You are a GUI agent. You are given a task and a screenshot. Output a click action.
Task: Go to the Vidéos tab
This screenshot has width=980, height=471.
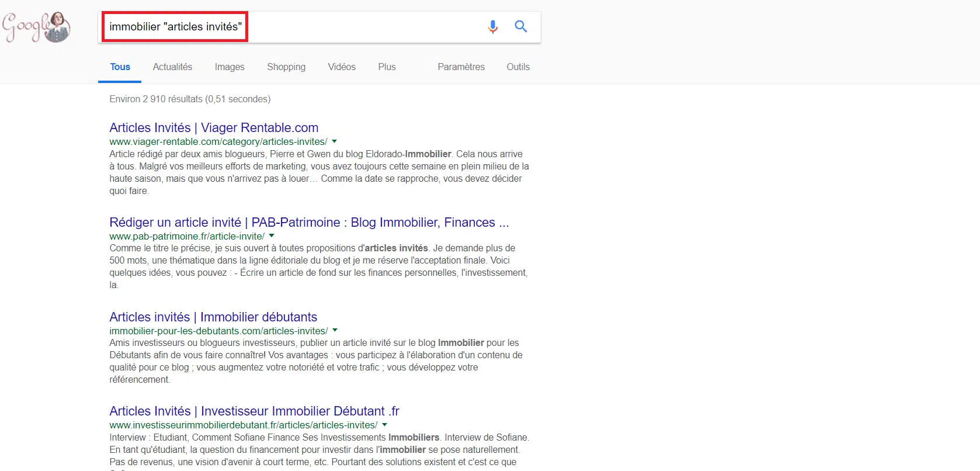(x=342, y=67)
